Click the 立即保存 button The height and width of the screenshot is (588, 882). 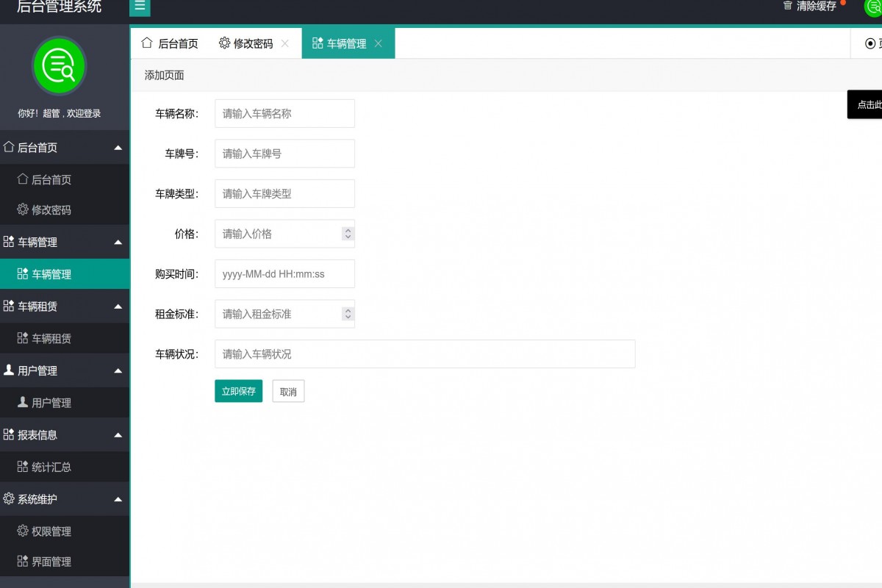coord(238,392)
